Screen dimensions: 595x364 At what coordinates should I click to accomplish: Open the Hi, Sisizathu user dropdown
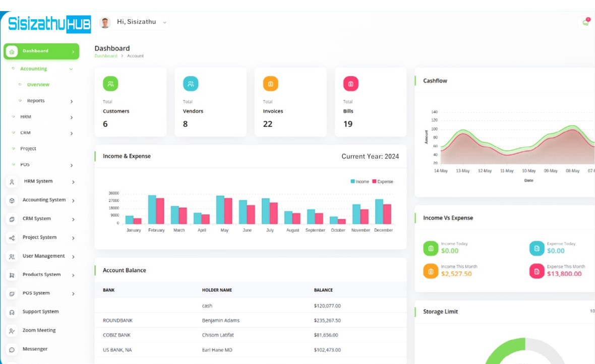(x=135, y=22)
